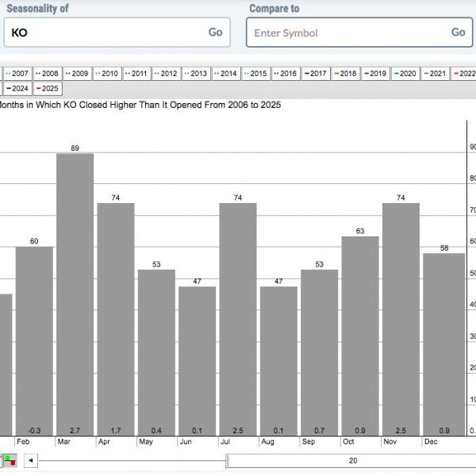Toggle the 2020 year series
Viewport: 476px width, 476px height.
(x=405, y=74)
